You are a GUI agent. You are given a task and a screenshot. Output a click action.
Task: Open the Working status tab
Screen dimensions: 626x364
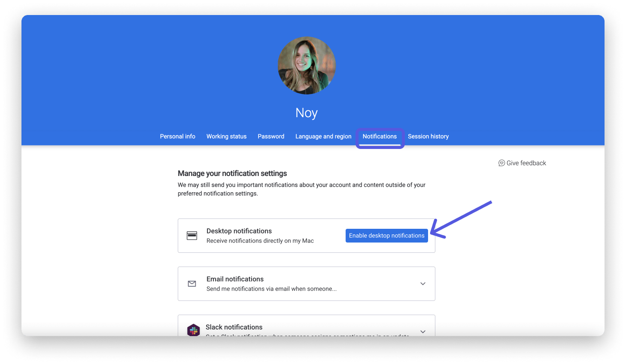click(226, 136)
